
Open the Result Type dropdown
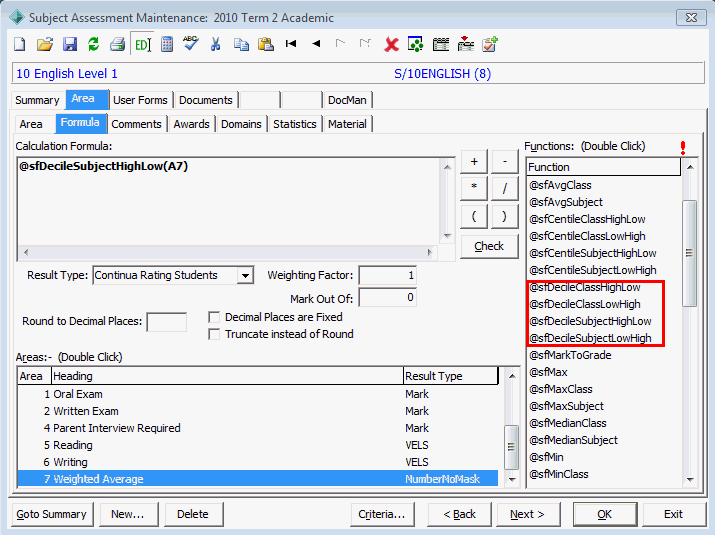(x=245, y=275)
